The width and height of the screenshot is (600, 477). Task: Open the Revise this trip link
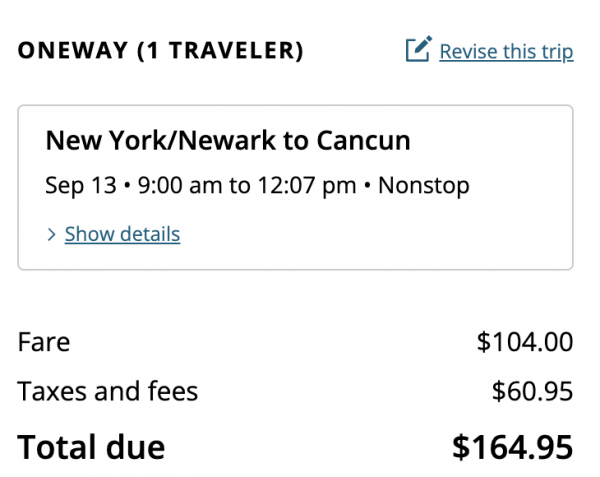[506, 51]
